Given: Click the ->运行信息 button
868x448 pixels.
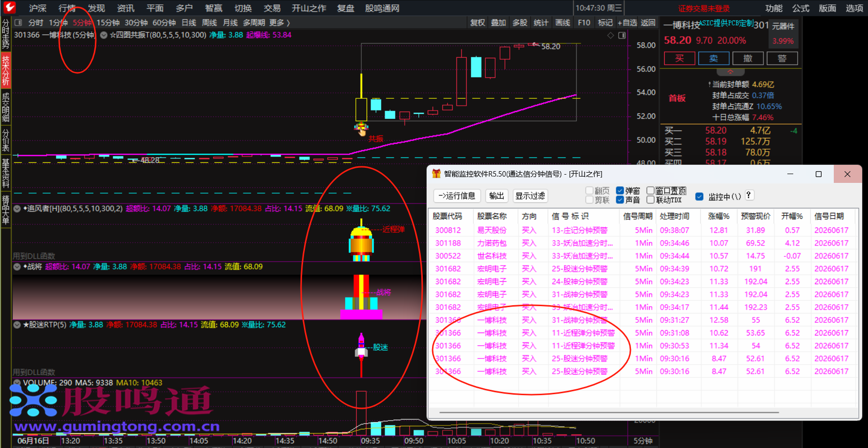Looking at the screenshot, I should [457, 196].
